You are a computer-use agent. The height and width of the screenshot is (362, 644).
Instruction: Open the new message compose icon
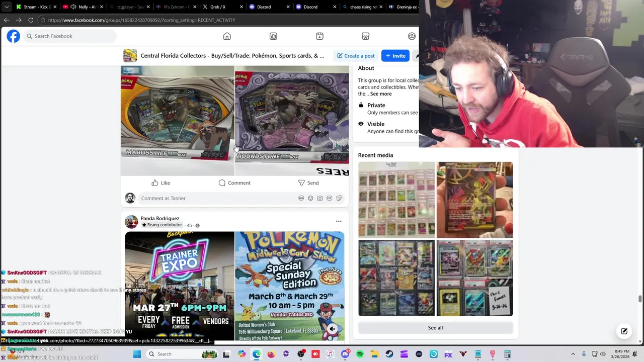(624, 331)
